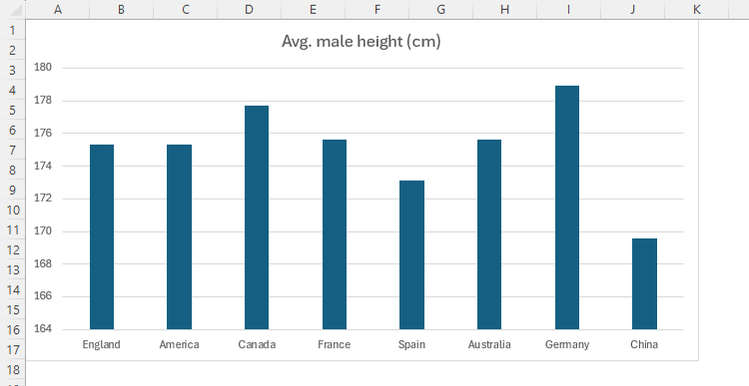Select column A header
749x386 pixels.
pos(58,10)
